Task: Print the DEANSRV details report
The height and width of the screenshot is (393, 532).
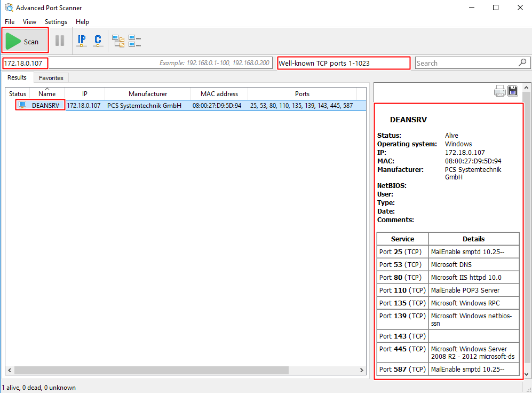Action: [499, 91]
